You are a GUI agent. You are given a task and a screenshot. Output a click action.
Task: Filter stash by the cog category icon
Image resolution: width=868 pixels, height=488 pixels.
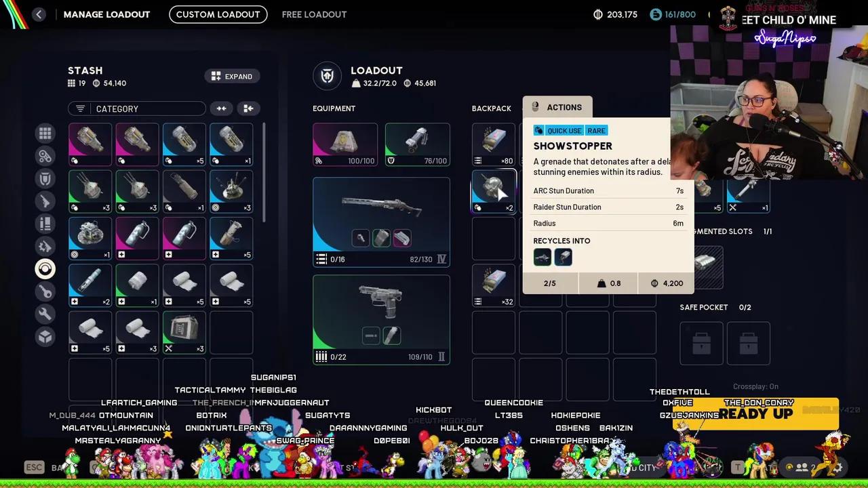[45, 246]
